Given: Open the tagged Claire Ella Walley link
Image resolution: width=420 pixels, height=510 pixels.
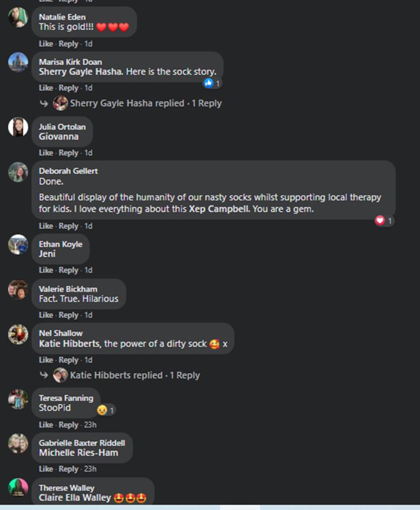Looking at the screenshot, I should click(x=75, y=498).
